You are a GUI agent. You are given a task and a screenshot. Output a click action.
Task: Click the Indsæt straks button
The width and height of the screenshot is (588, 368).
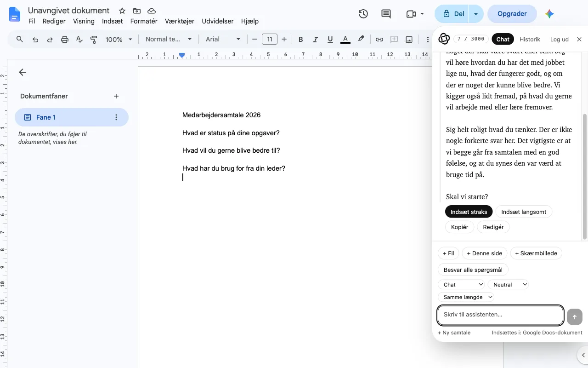point(469,212)
